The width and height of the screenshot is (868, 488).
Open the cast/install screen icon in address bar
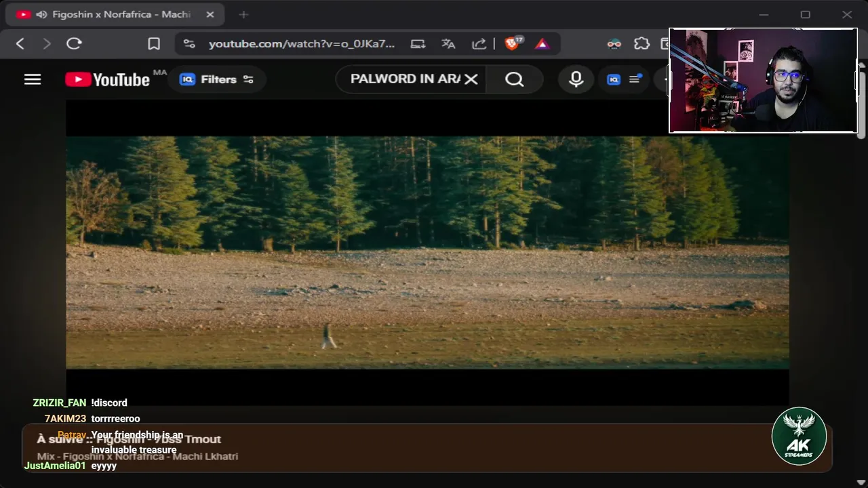click(x=418, y=44)
